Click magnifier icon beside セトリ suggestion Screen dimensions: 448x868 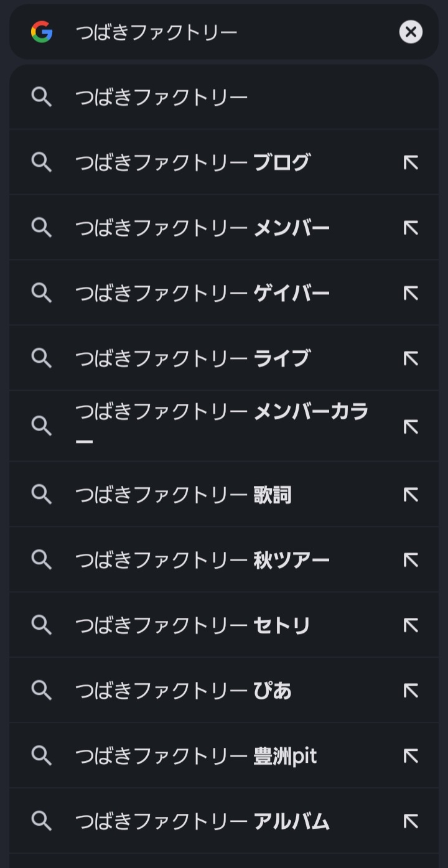point(42,625)
